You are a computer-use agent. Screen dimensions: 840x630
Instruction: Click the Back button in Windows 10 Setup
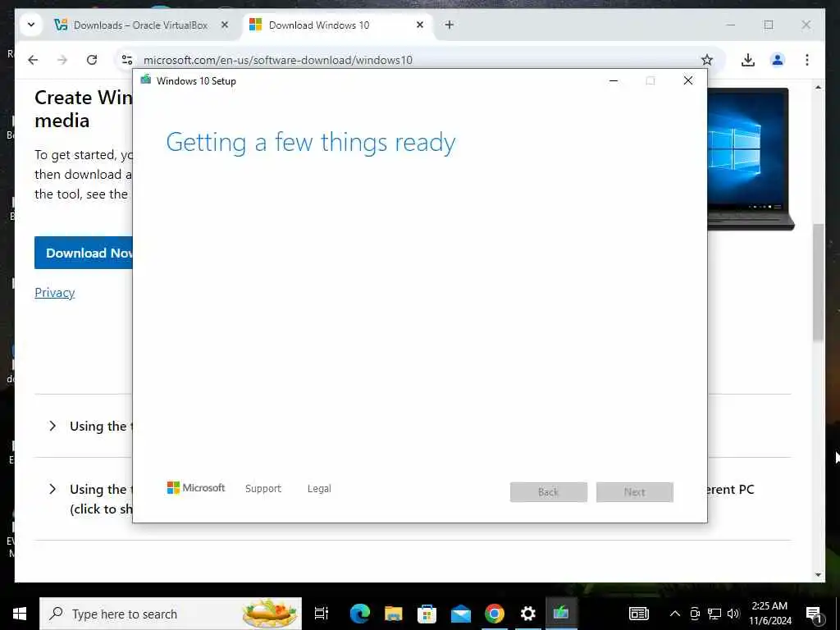click(549, 492)
